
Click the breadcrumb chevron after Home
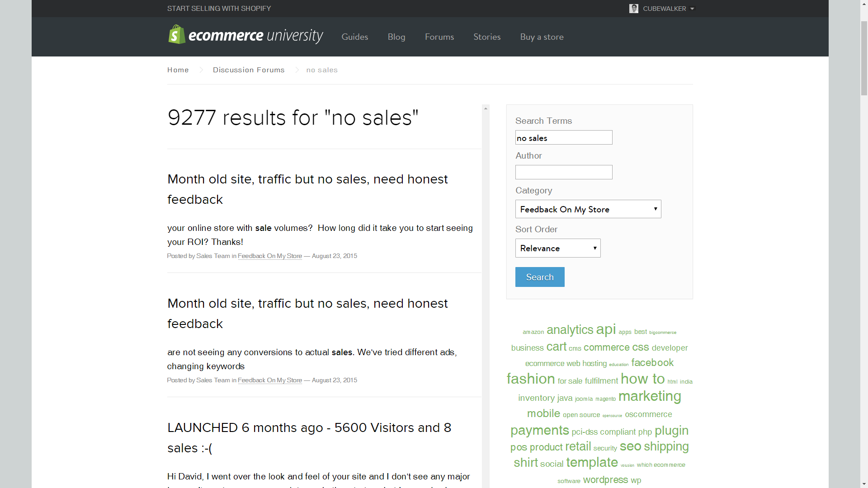pos(201,70)
